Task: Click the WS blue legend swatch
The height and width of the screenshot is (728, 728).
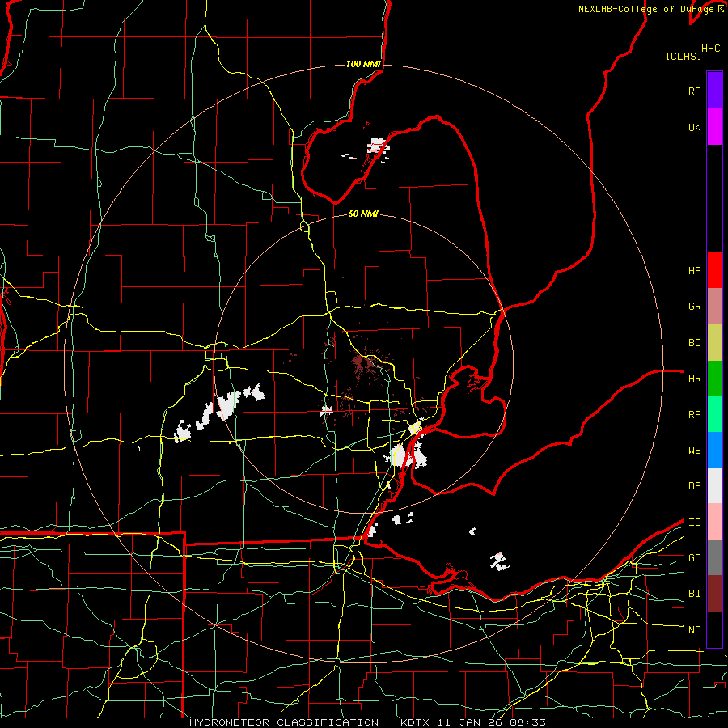Action: [714, 450]
